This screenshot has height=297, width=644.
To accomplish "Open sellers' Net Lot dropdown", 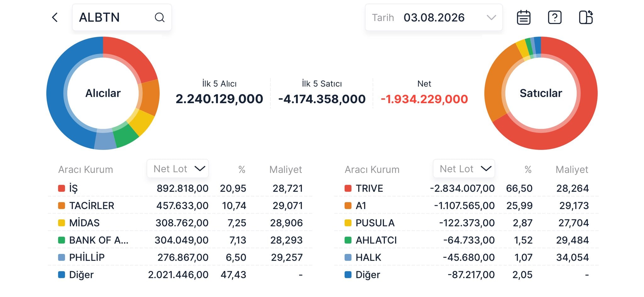I will click(x=464, y=169).
